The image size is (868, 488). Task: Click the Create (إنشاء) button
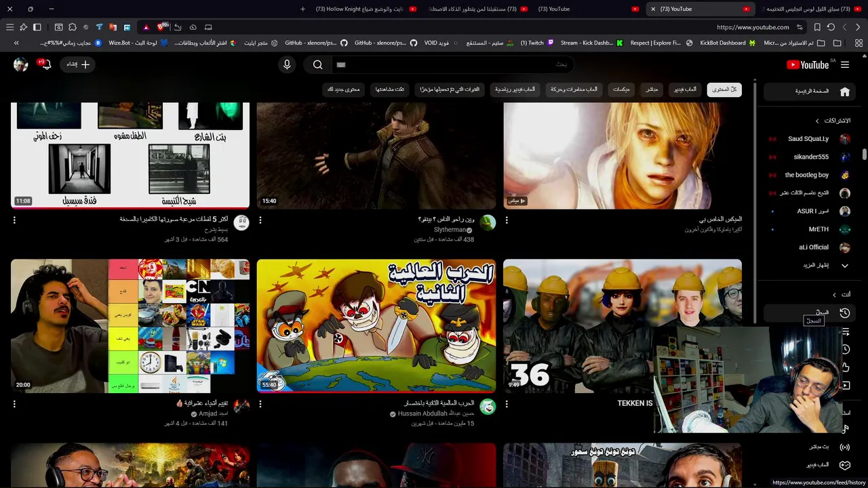click(x=78, y=64)
